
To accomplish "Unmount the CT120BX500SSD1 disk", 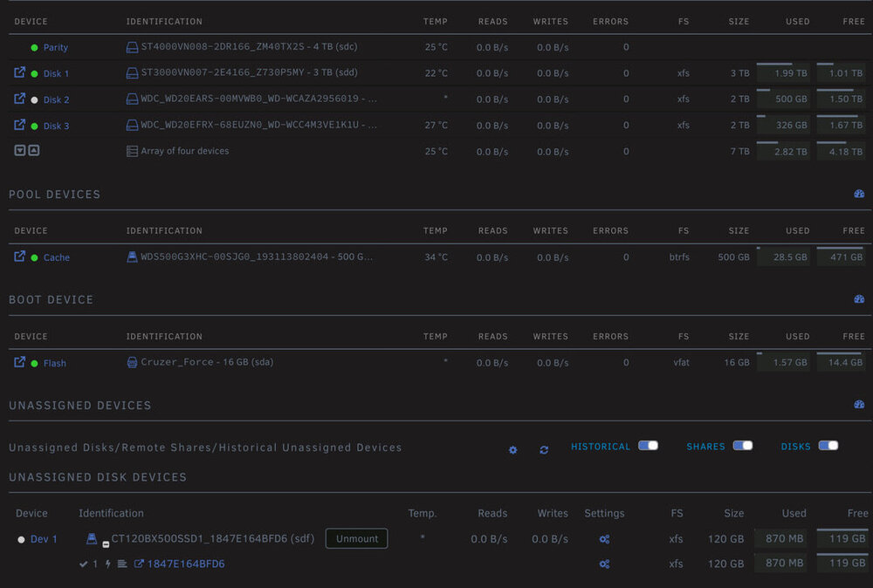I will [x=356, y=538].
